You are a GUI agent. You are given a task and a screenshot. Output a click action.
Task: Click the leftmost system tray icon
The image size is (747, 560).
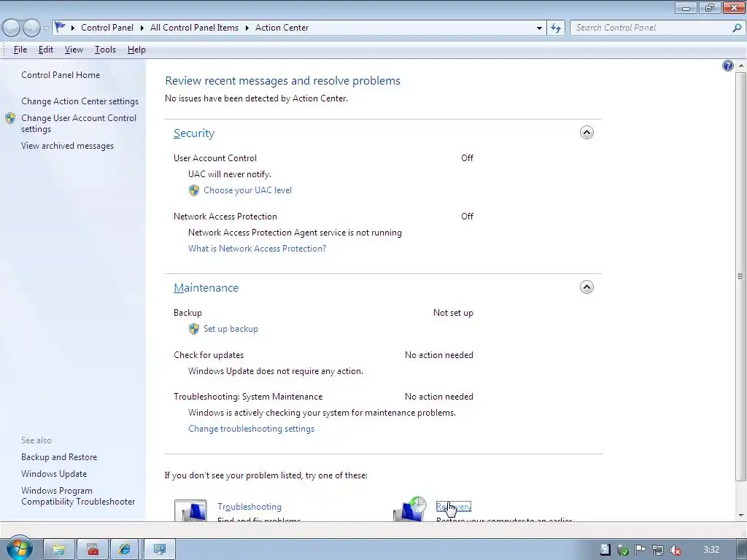605,550
